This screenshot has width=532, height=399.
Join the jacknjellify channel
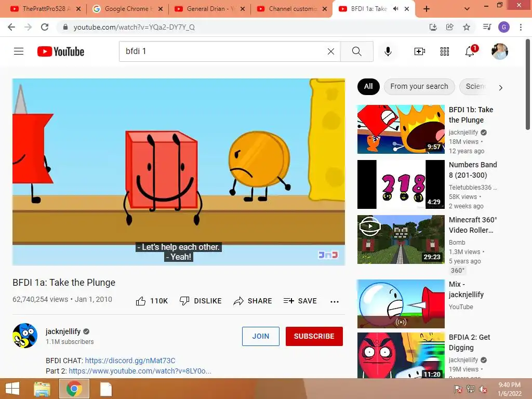pyautogui.click(x=261, y=336)
